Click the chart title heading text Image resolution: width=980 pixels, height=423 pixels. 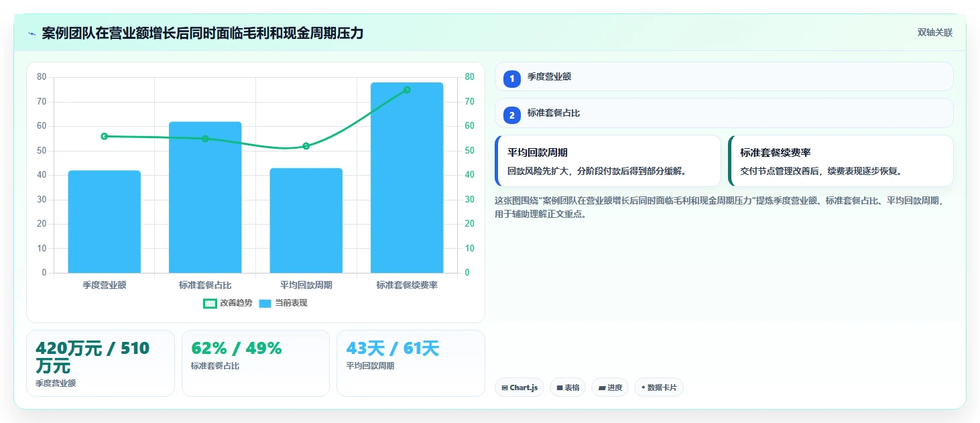coord(202,33)
